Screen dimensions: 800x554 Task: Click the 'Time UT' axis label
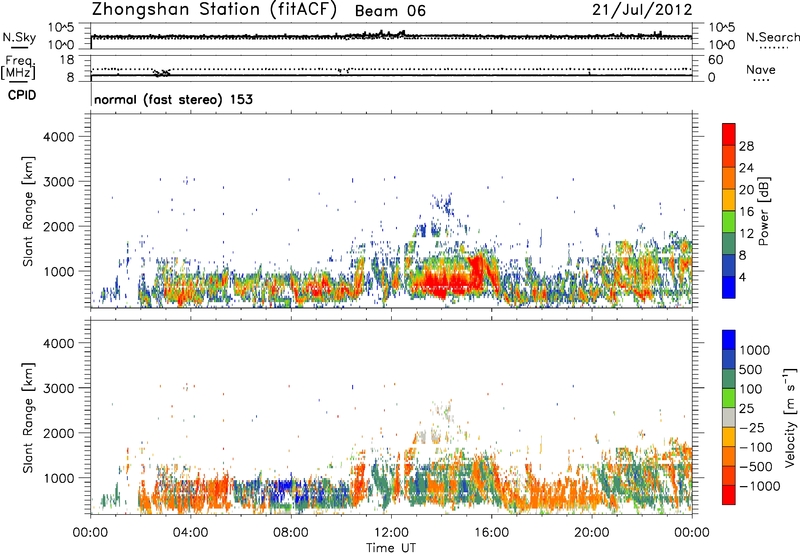[391, 548]
